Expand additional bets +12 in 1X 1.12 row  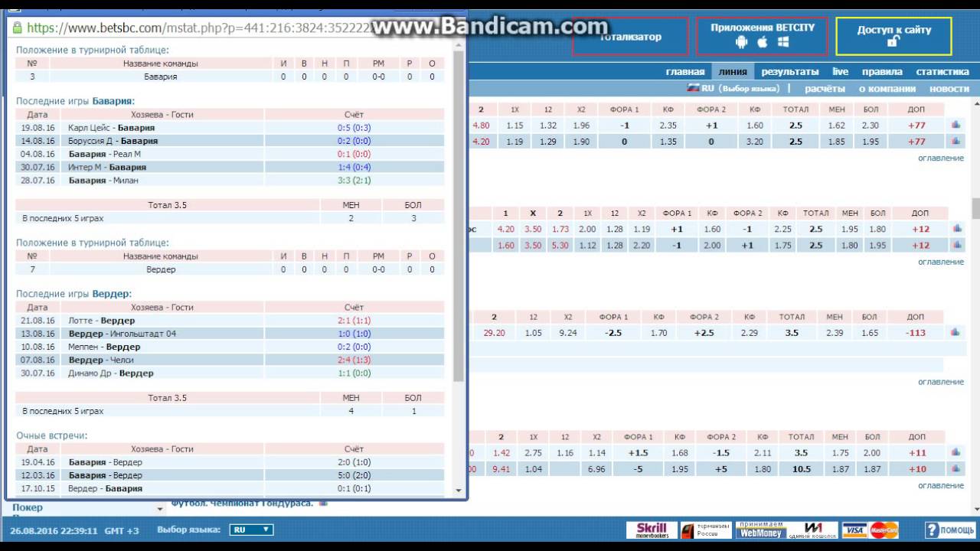click(920, 245)
